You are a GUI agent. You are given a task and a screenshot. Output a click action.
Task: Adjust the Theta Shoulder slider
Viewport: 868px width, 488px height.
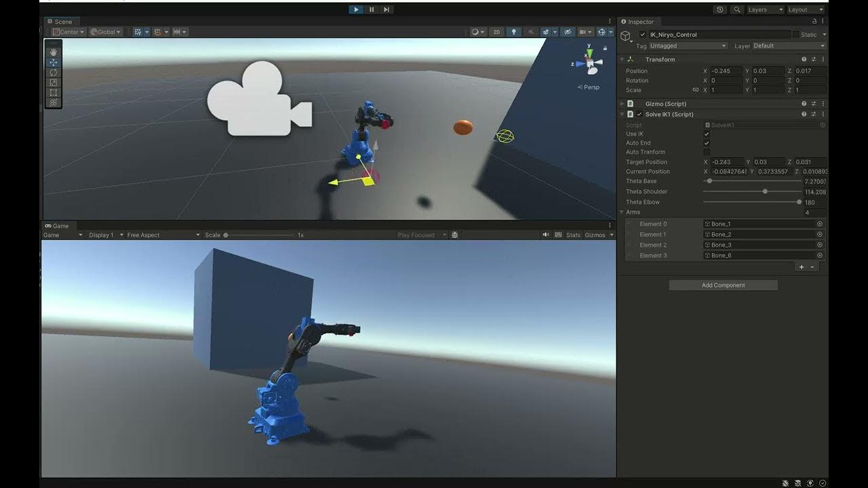pyautogui.click(x=765, y=192)
